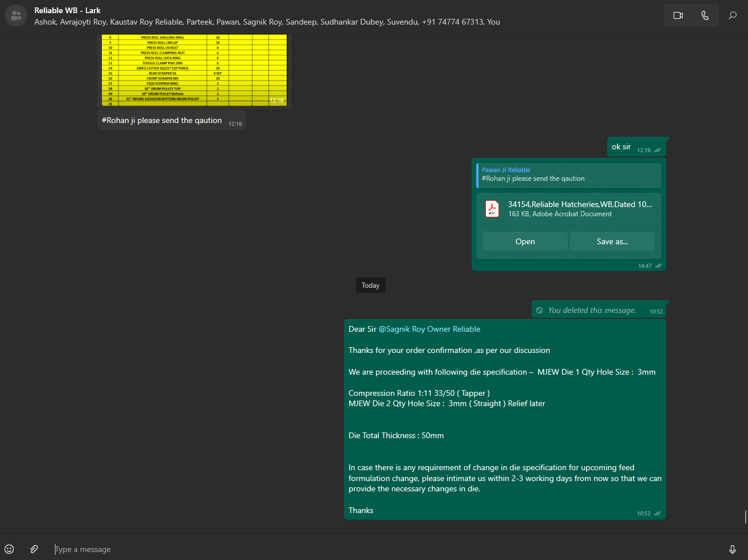Click the group avatar icon
Viewport: 748px width, 560px height.
[16, 15]
